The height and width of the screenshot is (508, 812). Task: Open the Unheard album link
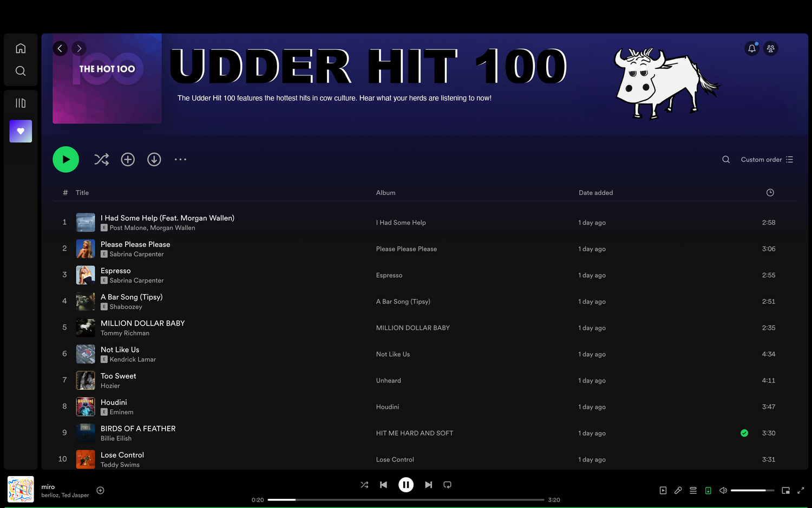[x=389, y=381]
